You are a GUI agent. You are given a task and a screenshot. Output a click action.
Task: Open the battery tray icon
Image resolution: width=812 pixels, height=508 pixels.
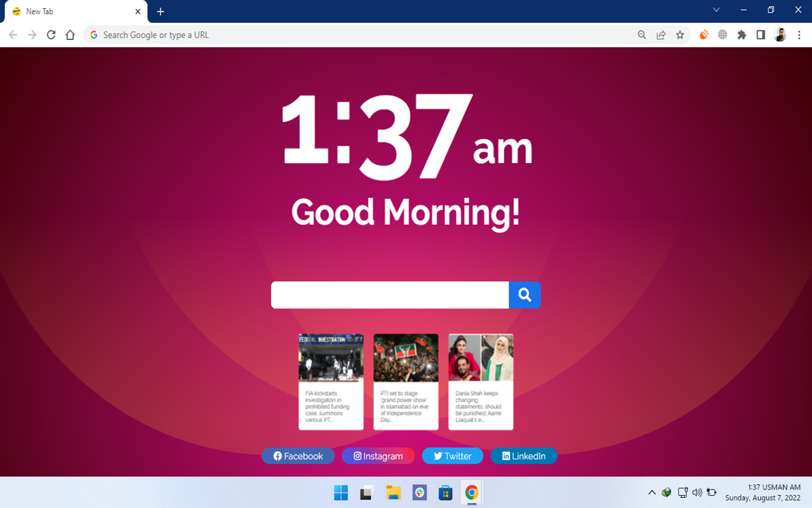pyautogui.click(x=712, y=492)
